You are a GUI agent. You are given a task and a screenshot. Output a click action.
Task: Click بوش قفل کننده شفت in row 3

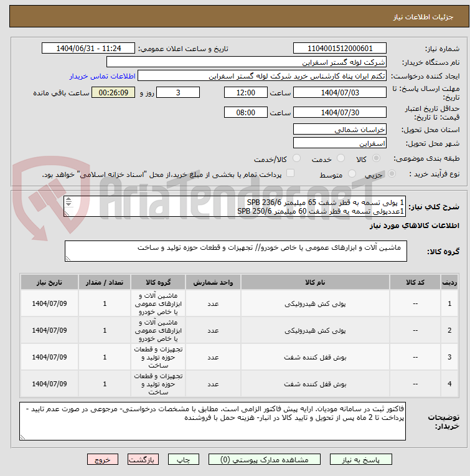315,357
